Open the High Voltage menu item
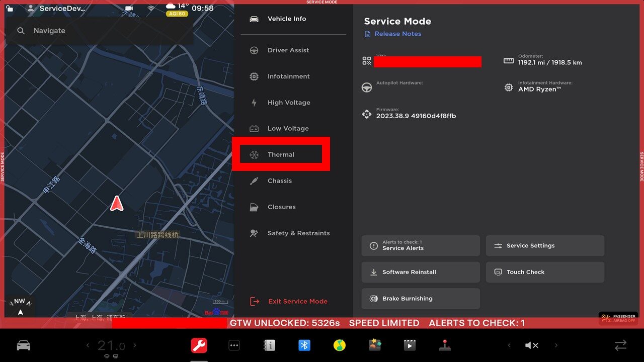This screenshot has width=644, height=362. point(288,103)
